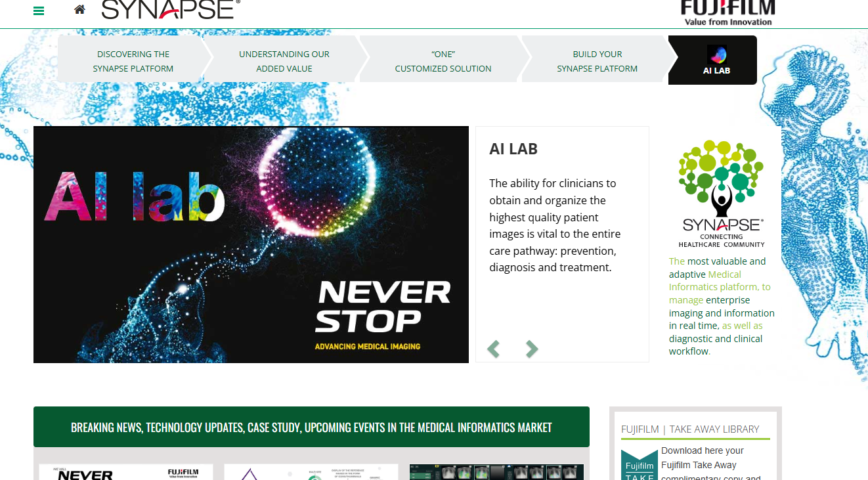Click the Breaking News green header bar

(x=311, y=427)
